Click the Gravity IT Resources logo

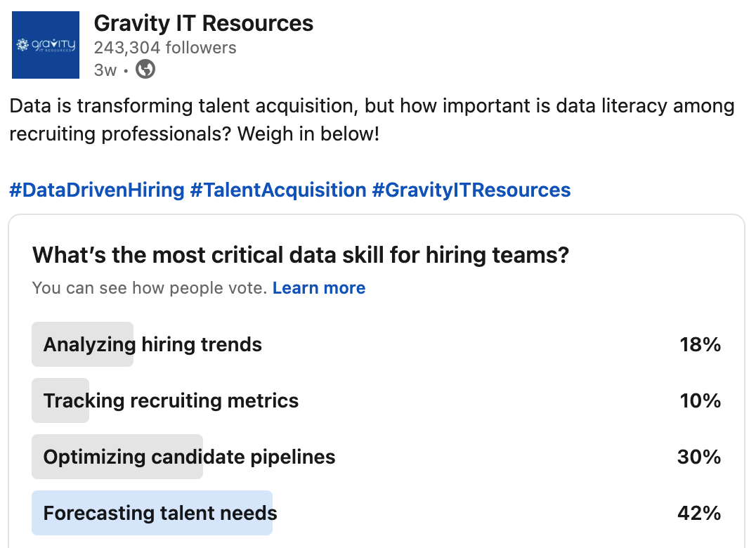pos(46,45)
